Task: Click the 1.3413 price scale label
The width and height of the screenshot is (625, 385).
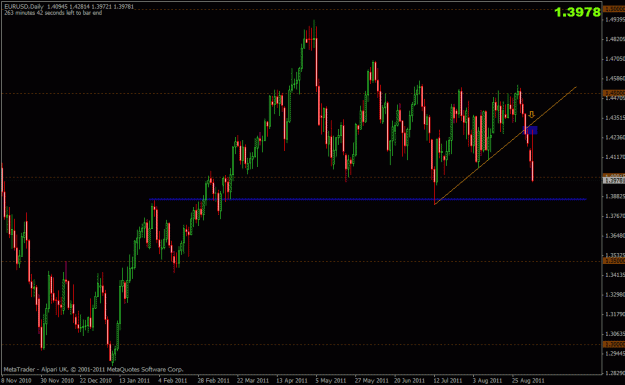Action: pos(615,275)
